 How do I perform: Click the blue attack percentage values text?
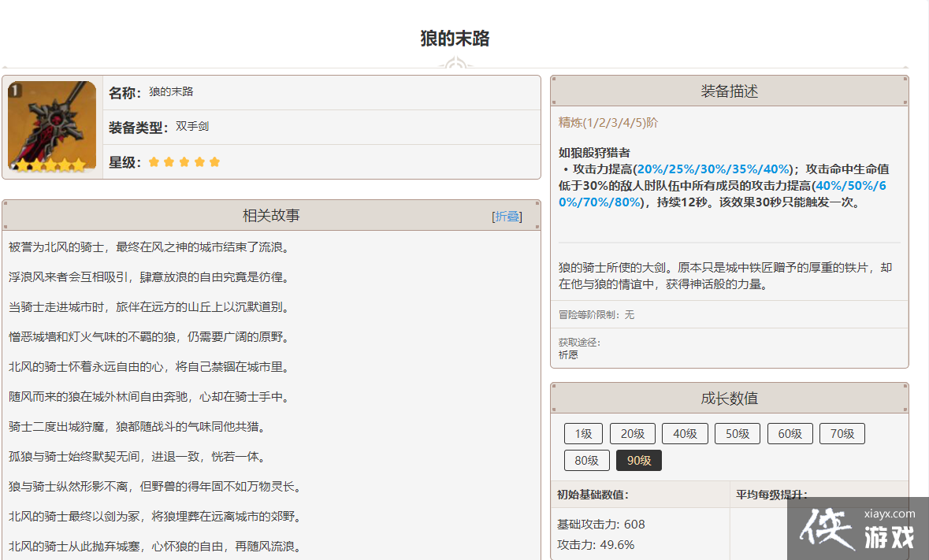tap(713, 169)
